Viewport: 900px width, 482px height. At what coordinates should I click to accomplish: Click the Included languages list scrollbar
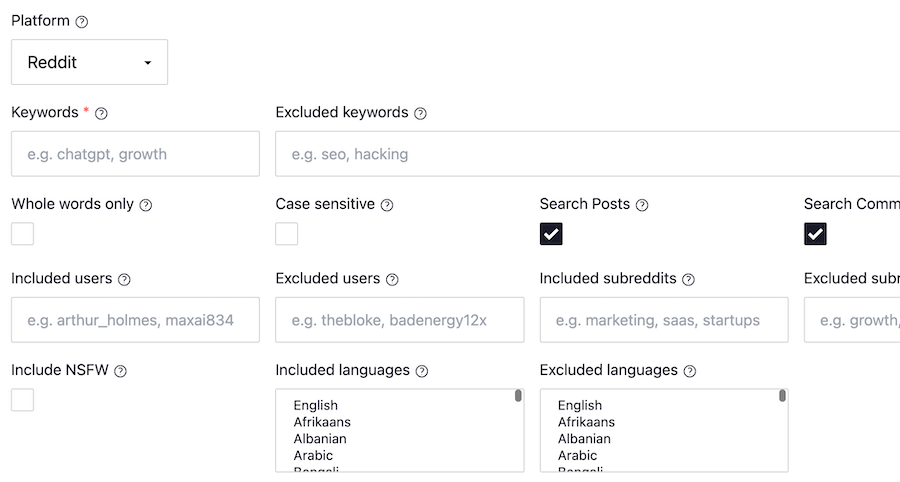pos(518,396)
